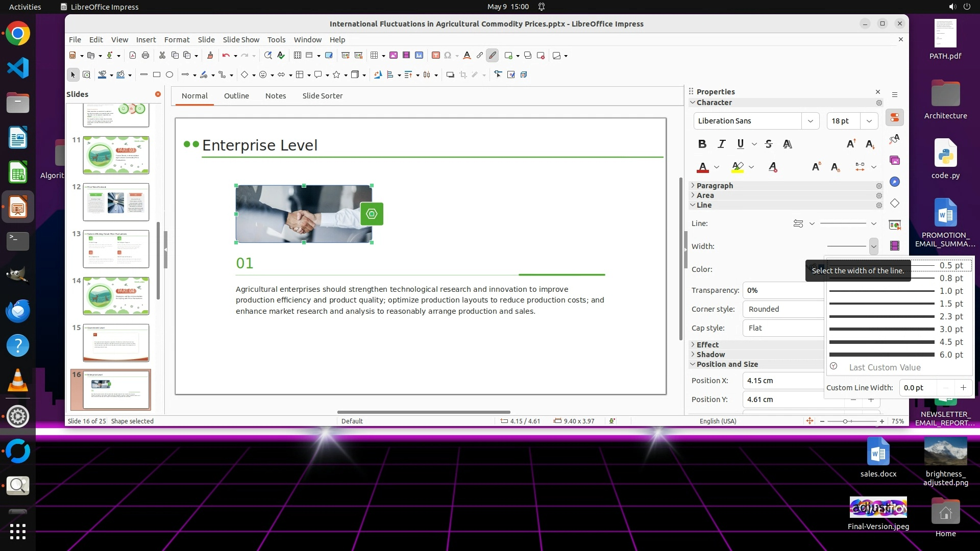Click the Clone Formatting paintbrush icon
The width and height of the screenshot is (980, 551).
pyautogui.click(x=210, y=56)
